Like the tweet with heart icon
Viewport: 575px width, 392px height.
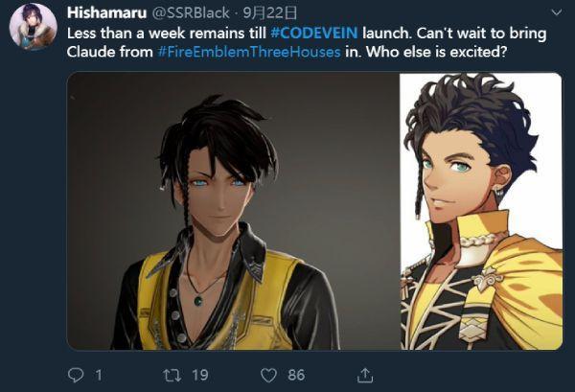(268, 376)
